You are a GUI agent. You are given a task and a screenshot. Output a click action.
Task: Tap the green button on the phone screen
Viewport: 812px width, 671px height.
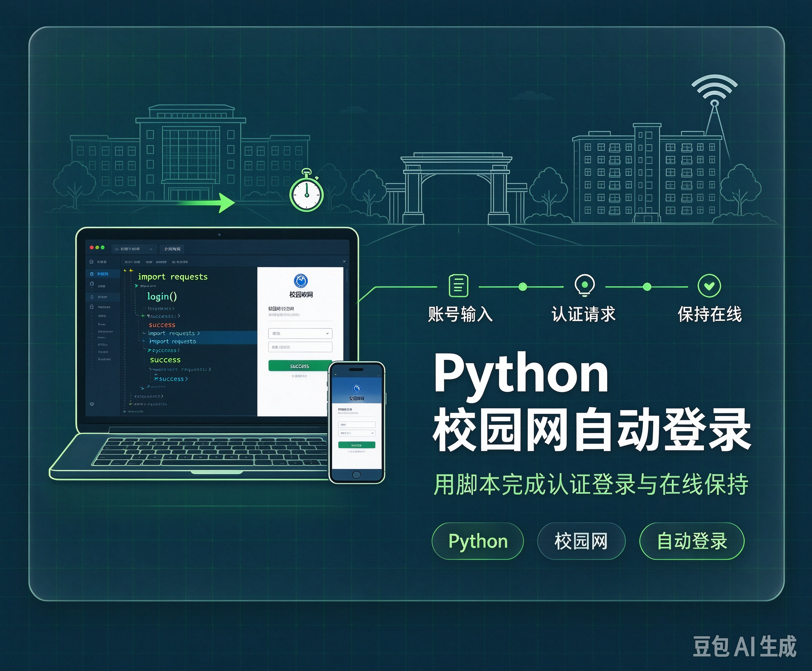(357, 445)
